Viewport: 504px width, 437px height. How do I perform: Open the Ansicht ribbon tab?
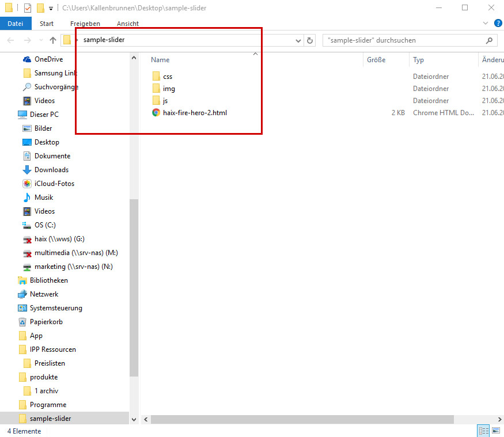128,24
